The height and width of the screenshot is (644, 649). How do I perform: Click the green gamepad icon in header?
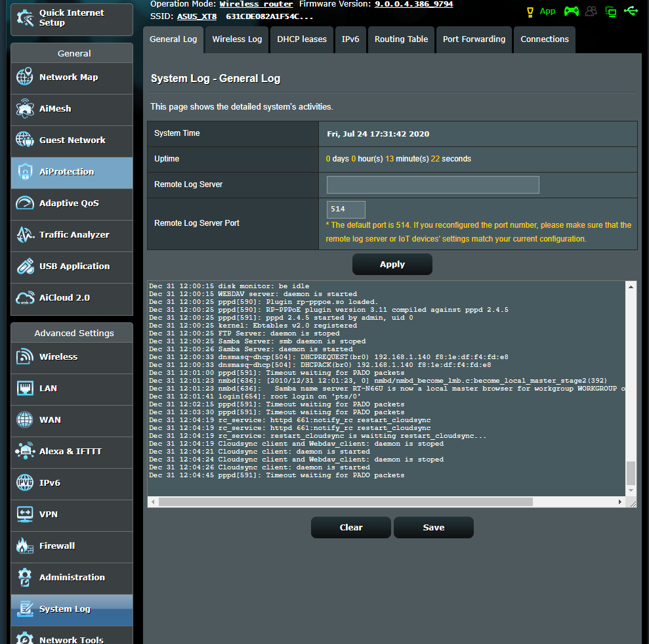[x=571, y=11]
